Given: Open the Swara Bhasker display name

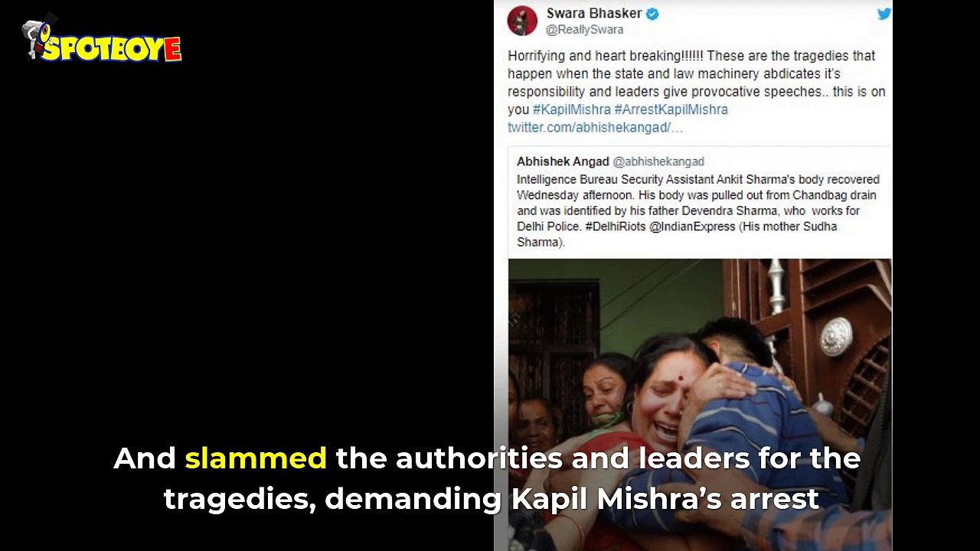Looking at the screenshot, I should pos(594,13).
